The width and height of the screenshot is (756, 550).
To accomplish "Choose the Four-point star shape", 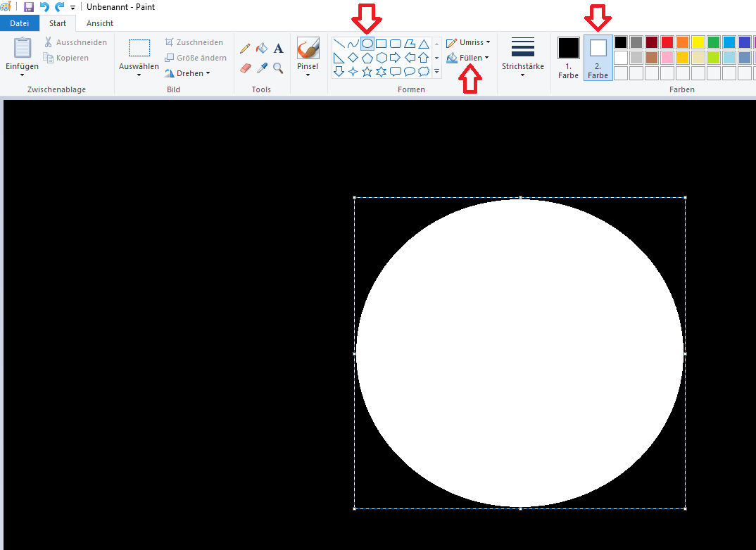I will click(353, 71).
